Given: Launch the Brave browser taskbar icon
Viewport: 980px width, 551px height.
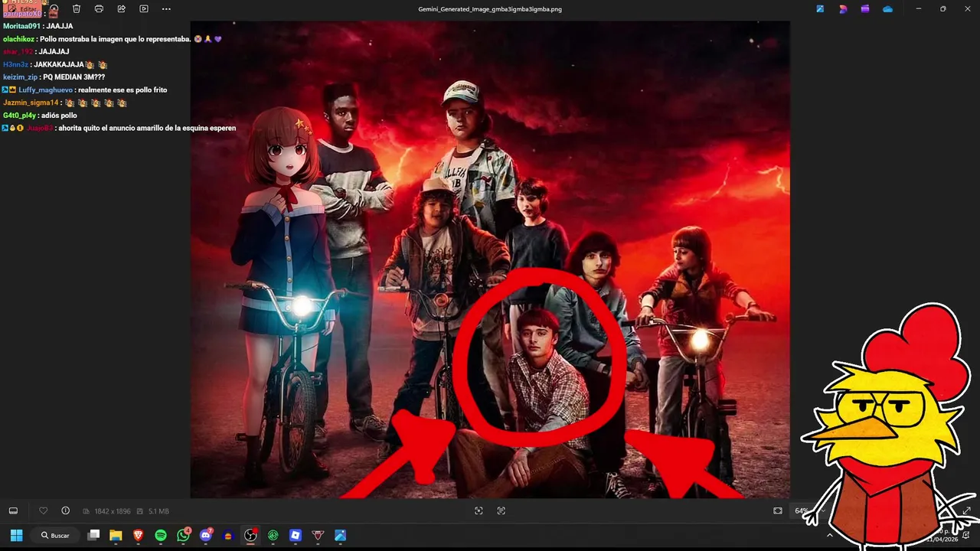Looking at the screenshot, I should pos(139,535).
